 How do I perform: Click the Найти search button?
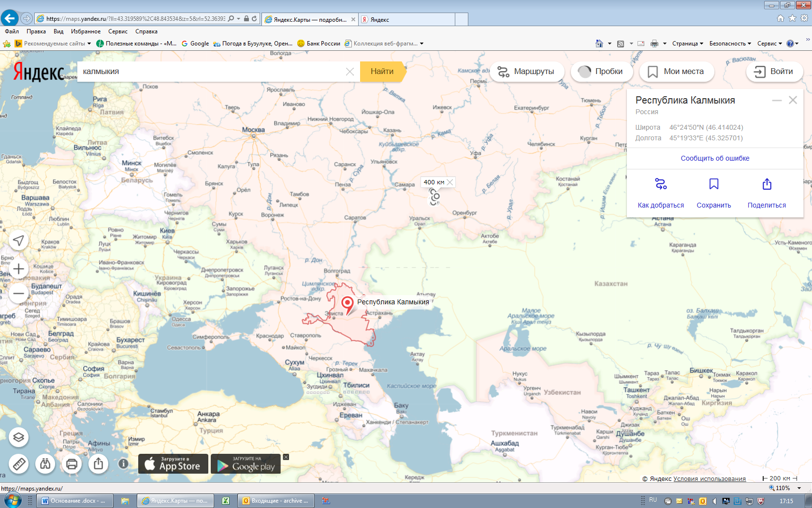pos(382,72)
